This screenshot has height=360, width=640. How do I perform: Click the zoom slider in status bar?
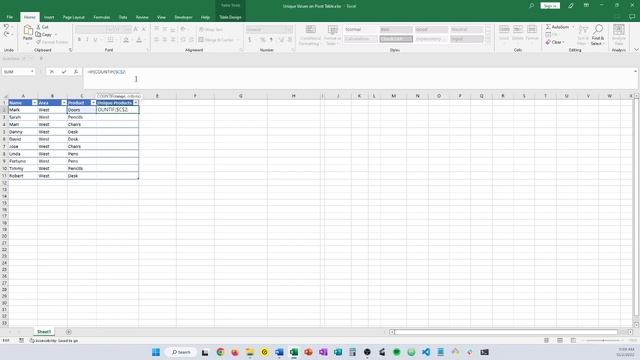[603, 340]
